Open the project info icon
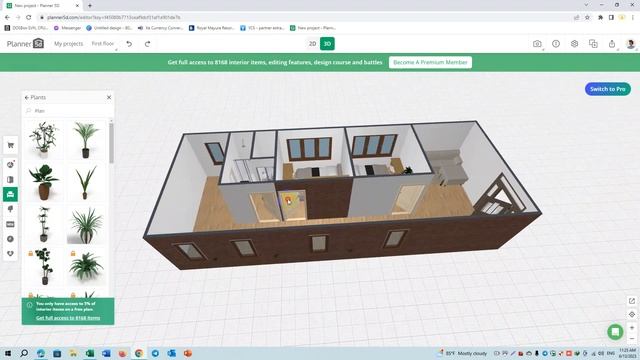This screenshot has width=640, height=360. point(556,44)
